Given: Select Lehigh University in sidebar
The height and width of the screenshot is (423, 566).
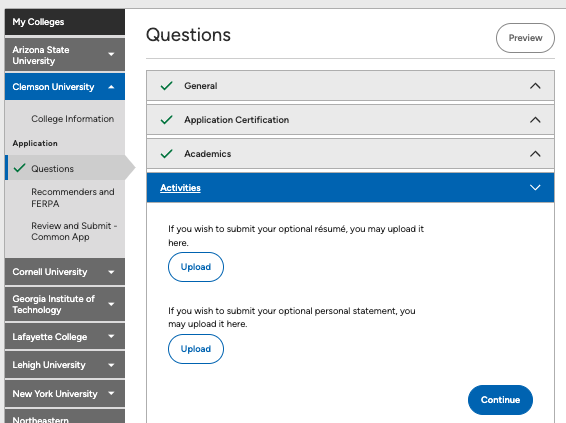Looking at the screenshot, I should 65,365.
